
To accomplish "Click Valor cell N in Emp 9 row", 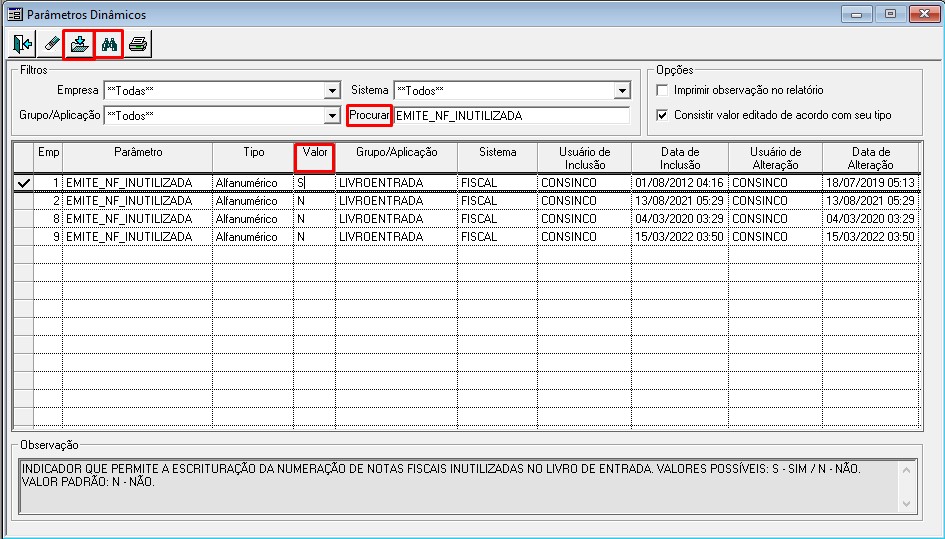I will [315, 237].
